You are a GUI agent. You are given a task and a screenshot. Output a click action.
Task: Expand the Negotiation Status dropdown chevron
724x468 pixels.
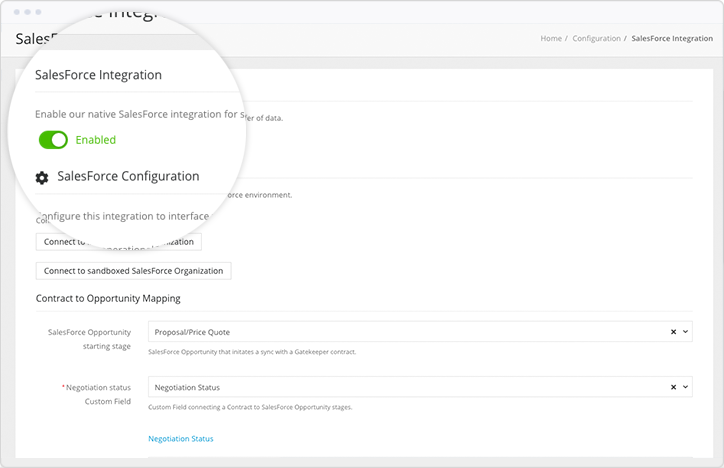685,387
